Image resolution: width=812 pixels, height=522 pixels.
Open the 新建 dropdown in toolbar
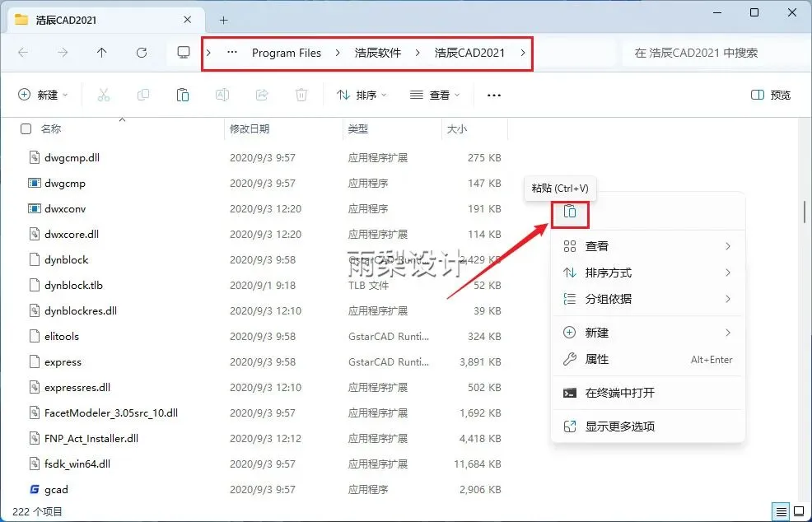[43, 95]
